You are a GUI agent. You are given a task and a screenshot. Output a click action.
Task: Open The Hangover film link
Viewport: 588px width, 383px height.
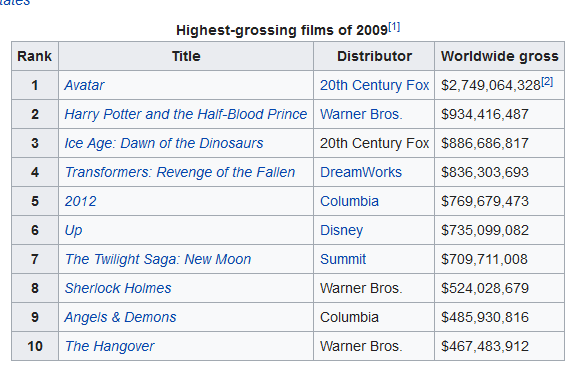(x=110, y=346)
